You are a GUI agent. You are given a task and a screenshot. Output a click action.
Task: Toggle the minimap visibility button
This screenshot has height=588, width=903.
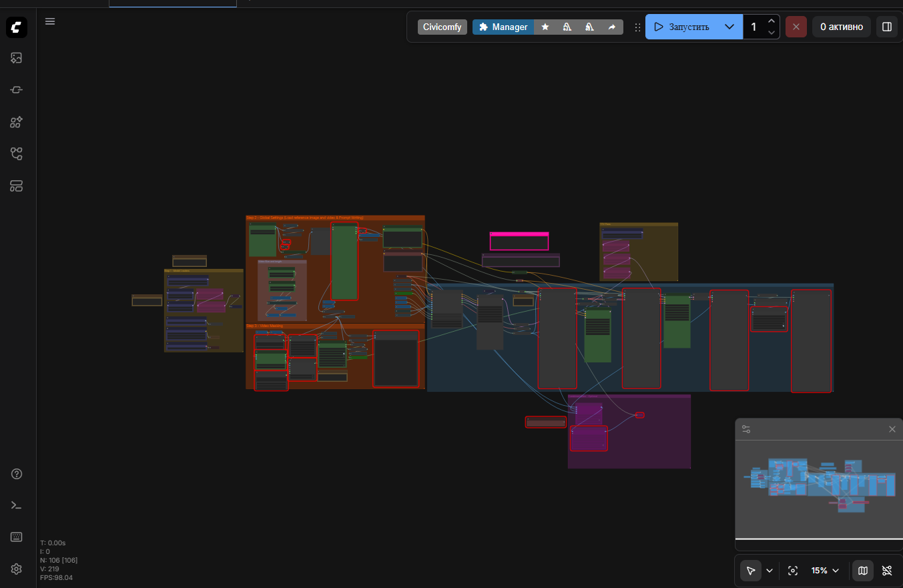point(863,571)
